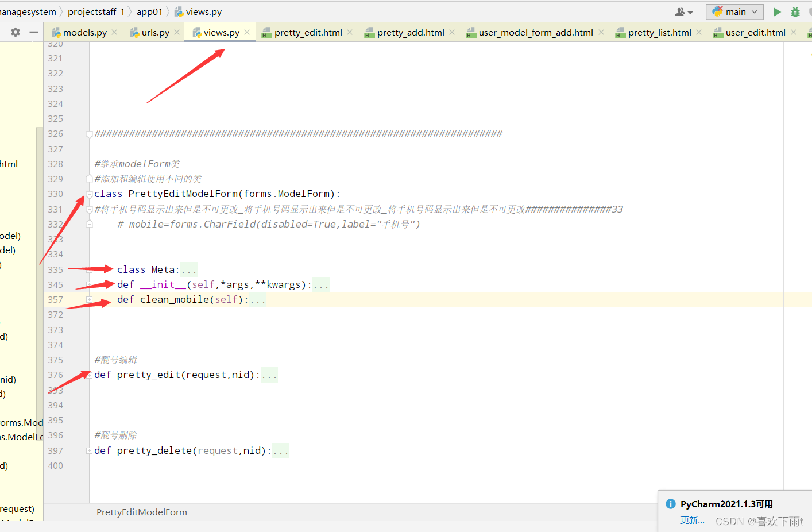Click clean_mobile method name
The width and height of the screenshot is (812, 532).
(x=175, y=299)
